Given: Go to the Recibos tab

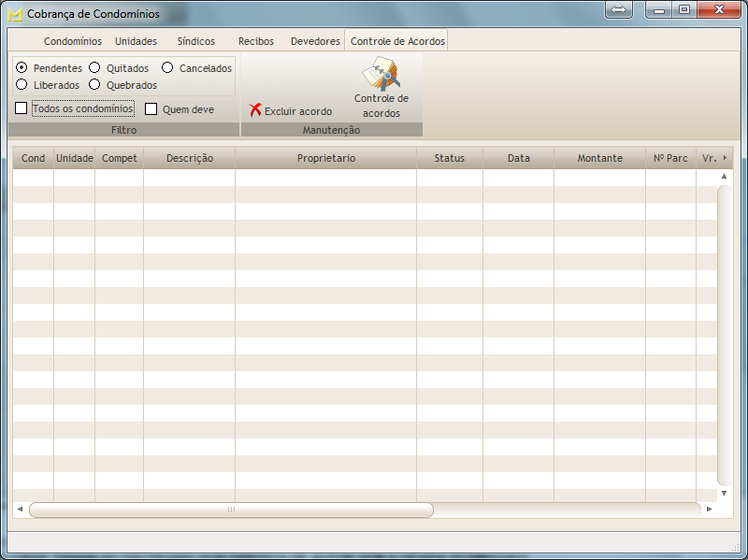Looking at the screenshot, I should point(256,41).
